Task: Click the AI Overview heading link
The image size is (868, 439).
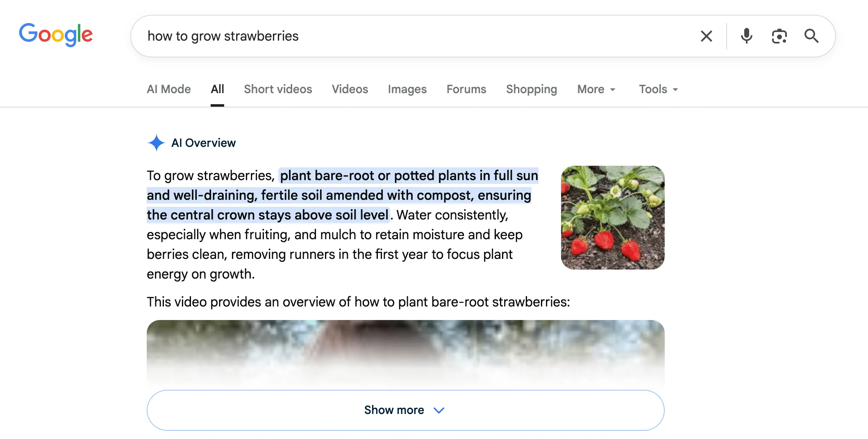Action: pos(204,143)
